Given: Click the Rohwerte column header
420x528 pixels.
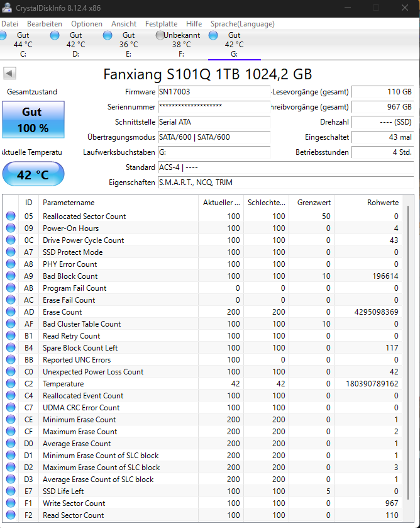Looking at the screenshot, I should pyautogui.click(x=368, y=203).
